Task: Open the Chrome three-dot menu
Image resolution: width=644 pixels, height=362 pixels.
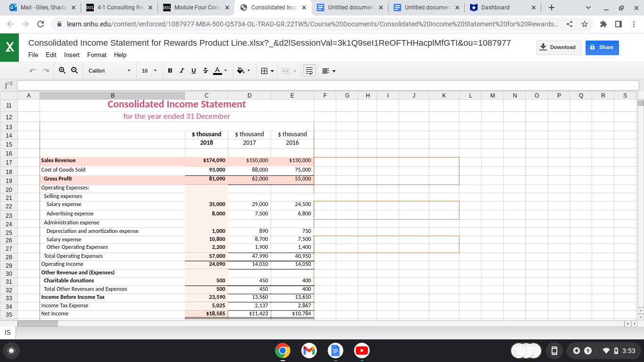Action: (x=634, y=24)
